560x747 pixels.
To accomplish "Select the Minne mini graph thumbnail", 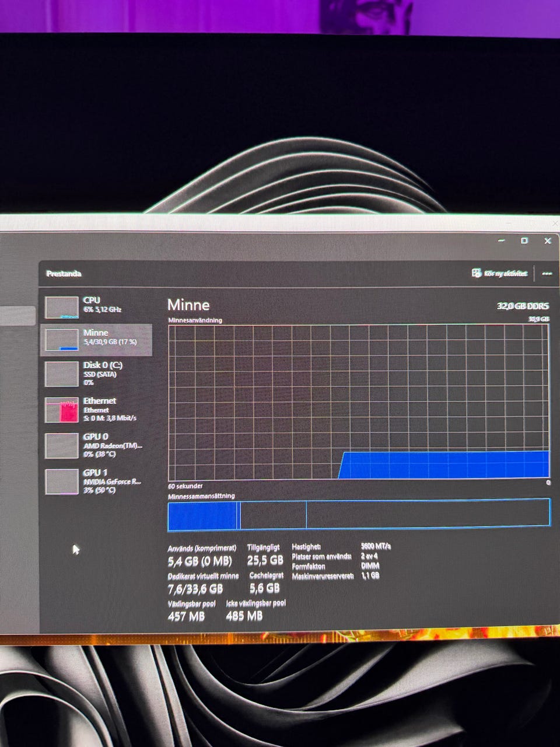I will 62,340.
